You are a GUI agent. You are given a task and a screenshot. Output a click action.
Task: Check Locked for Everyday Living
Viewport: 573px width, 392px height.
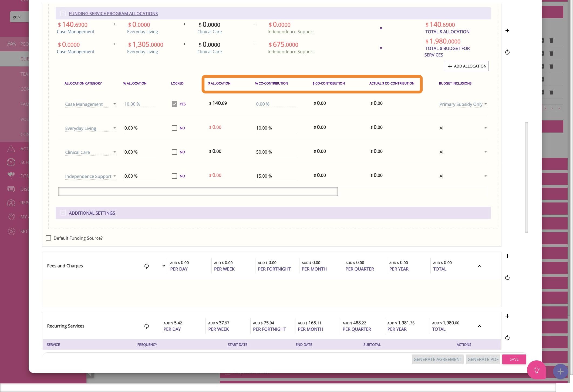[174, 128]
